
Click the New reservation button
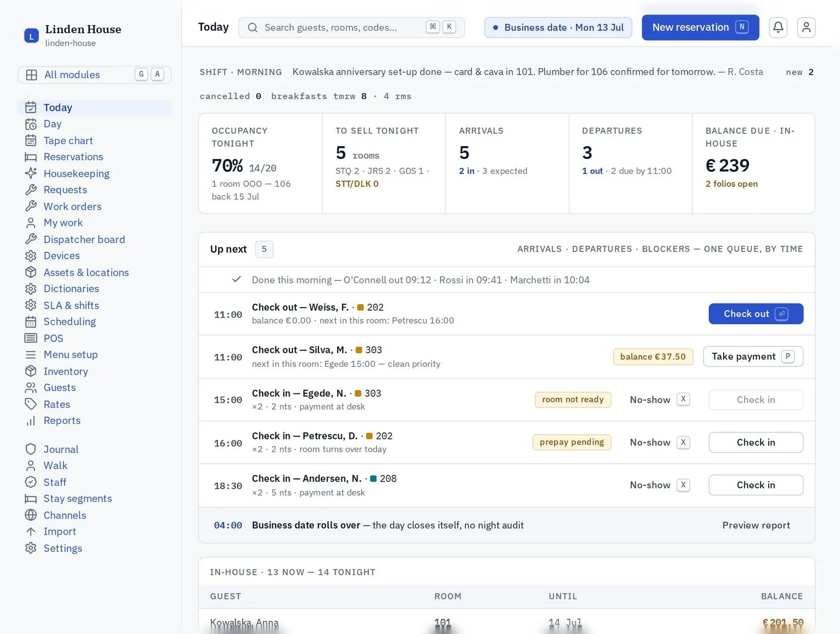click(x=700, y=27)
